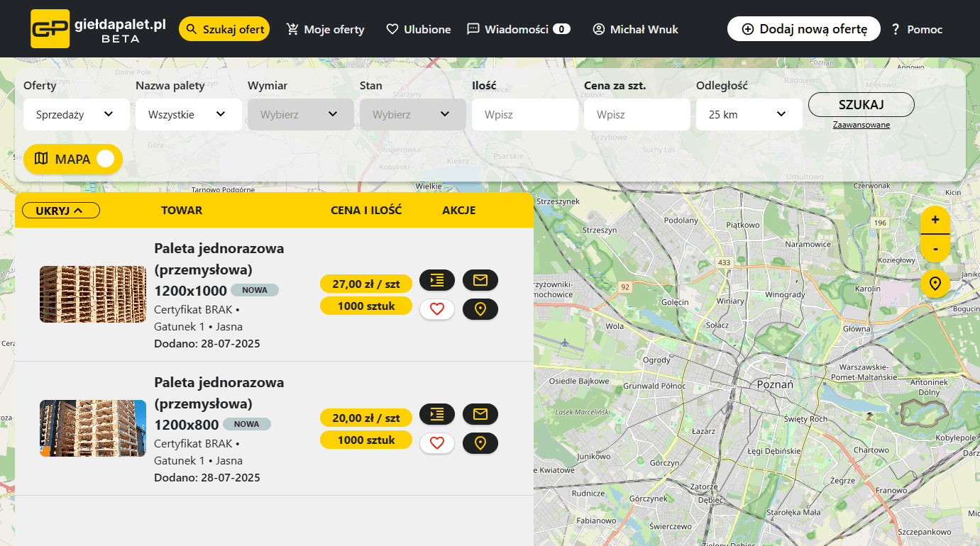The height and width of the screenshot is (546, 980).
Task: Click the NOWA badge on 1200x1000 pallet
Action: [x=255, y=290]
